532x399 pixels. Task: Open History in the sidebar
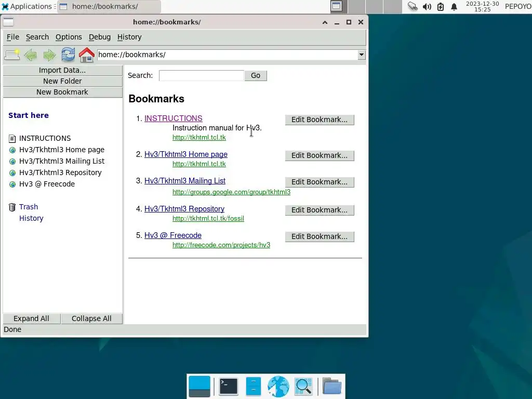31,219
